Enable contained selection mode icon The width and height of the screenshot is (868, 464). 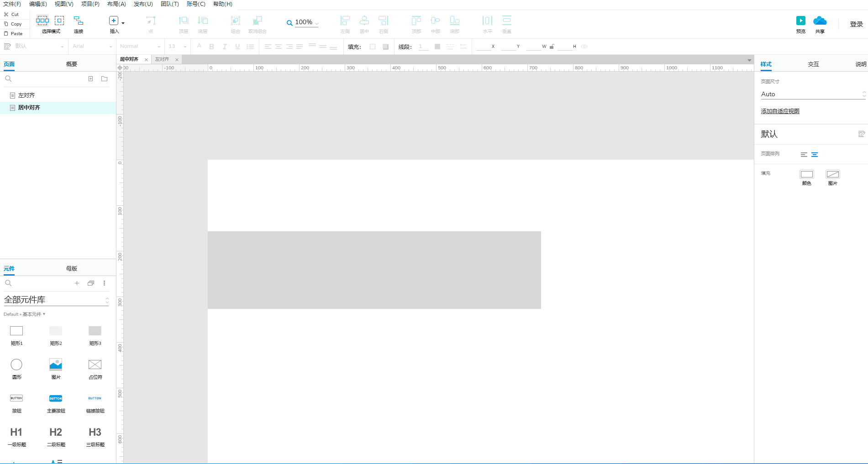click(59, 21)
